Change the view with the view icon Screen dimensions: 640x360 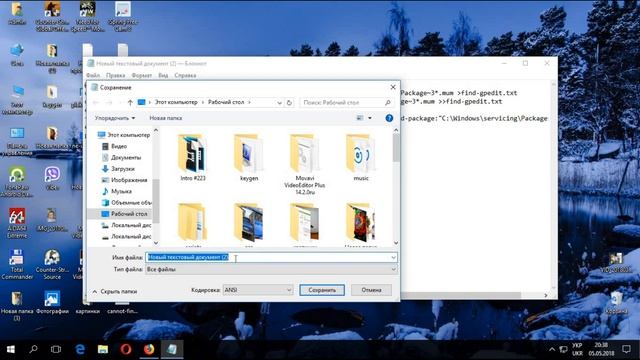(360, 118)
